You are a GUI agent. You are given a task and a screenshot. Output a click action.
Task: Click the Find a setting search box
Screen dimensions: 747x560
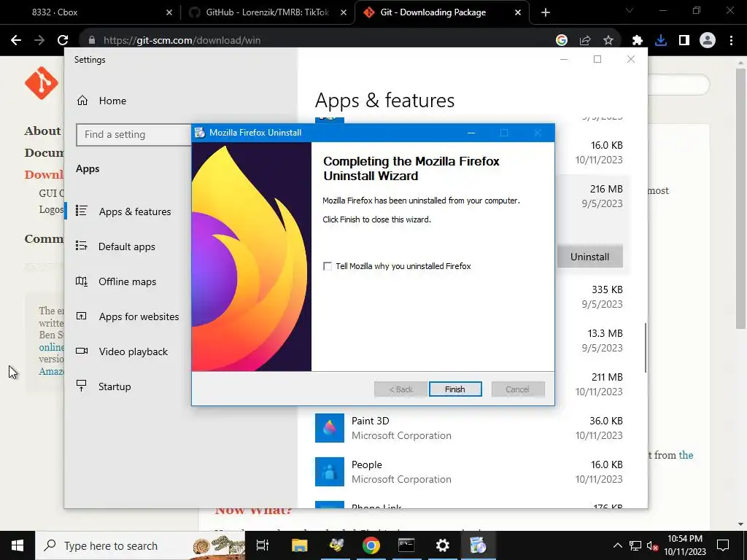(134, 135)
